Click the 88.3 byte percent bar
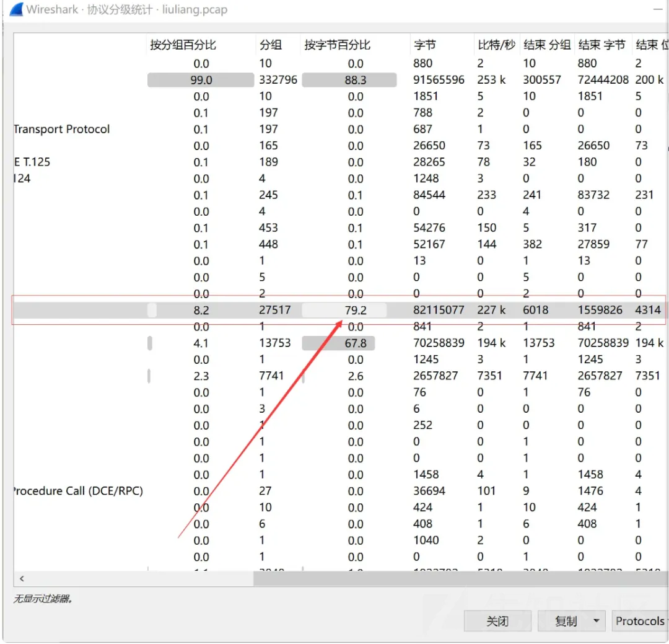This screenshot has width=669, height=644. (349, 80)
